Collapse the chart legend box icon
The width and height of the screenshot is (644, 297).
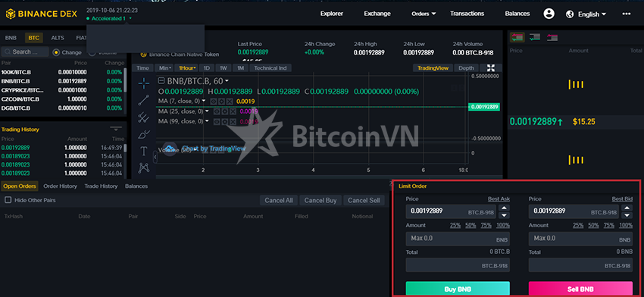click(161, 81)
